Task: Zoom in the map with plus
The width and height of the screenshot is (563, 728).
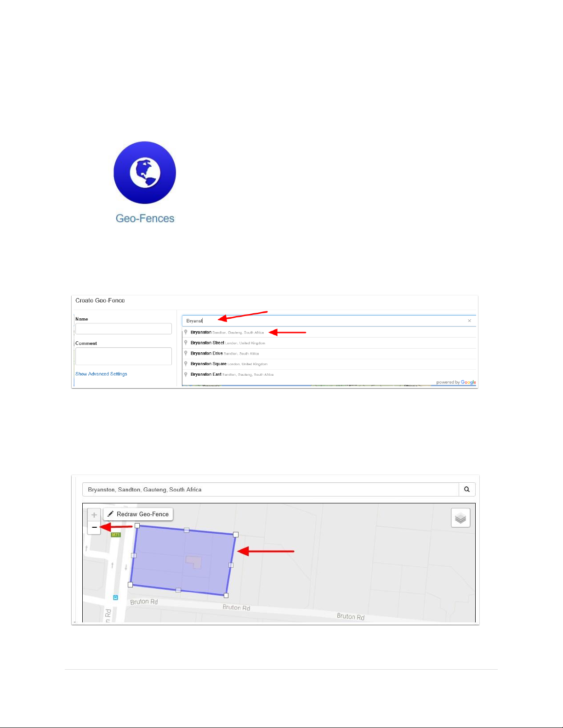Action: 94,515
